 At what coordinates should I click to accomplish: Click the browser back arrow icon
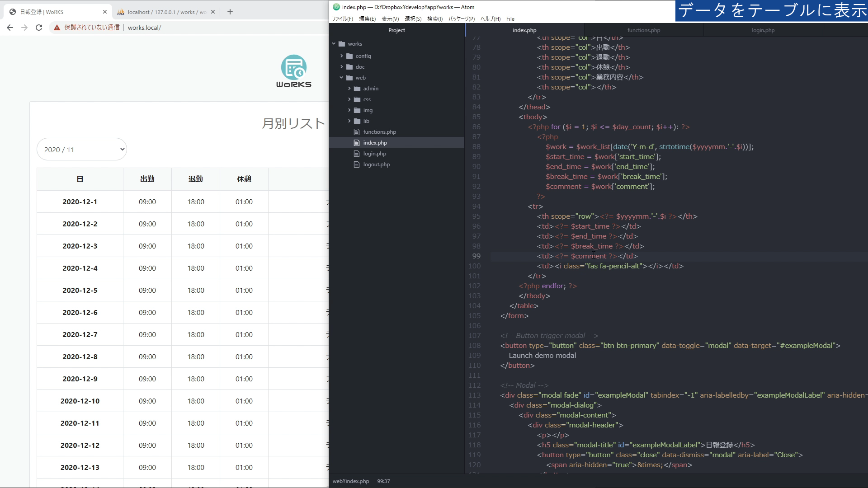tap(10, 28)
